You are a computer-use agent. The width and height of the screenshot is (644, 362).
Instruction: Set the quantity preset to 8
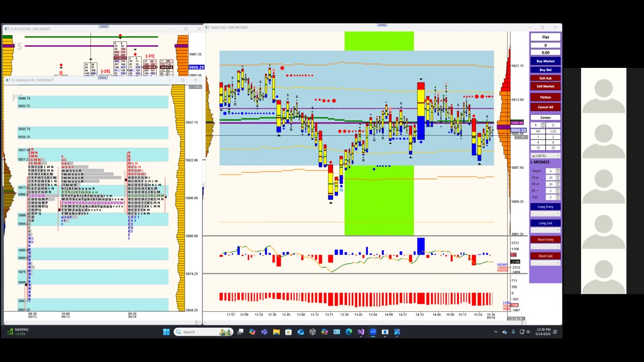tap(553, 142)
